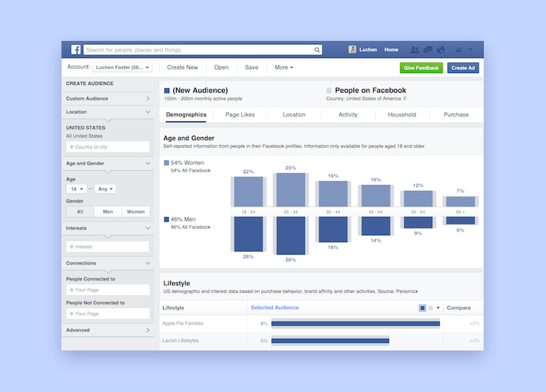The image size is (546, 392).
Task: Collapse the Connections section
Action: tap(108, 263)
